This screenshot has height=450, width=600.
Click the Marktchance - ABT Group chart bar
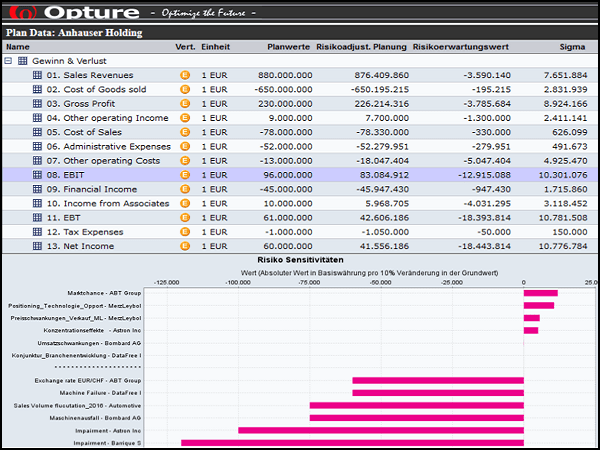point(540,293)
